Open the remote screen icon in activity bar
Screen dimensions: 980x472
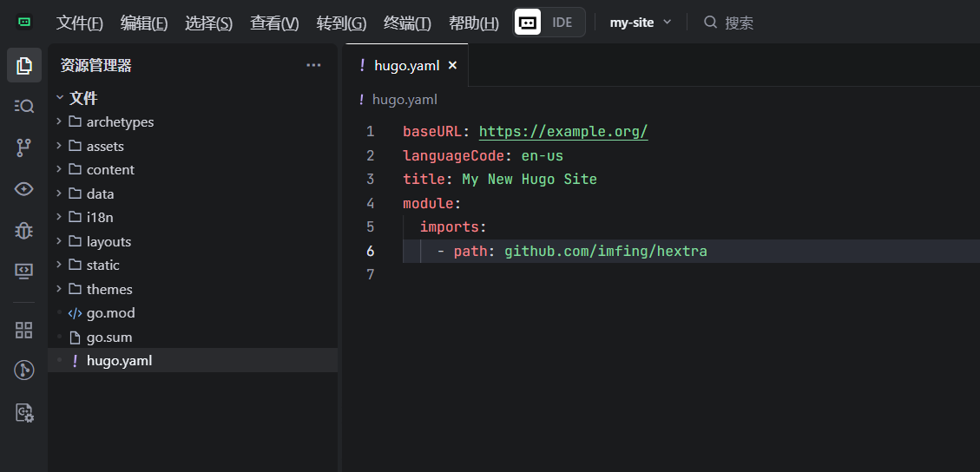pos(24,272)
